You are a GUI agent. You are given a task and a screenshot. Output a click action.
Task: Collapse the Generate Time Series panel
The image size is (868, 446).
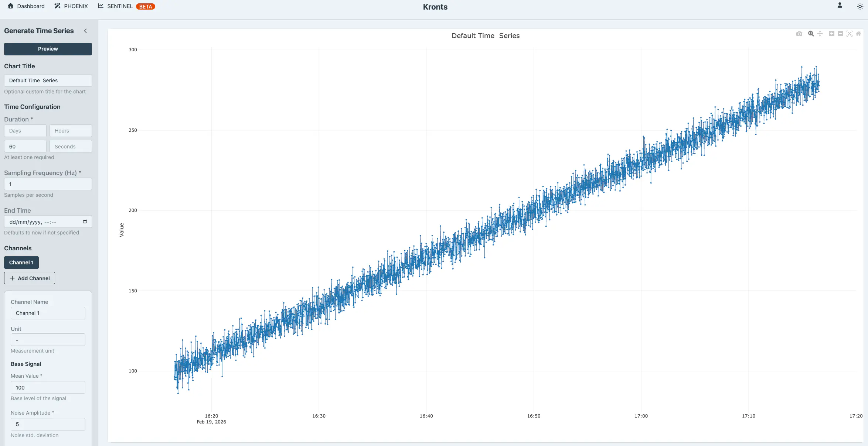tap(85, 31)
